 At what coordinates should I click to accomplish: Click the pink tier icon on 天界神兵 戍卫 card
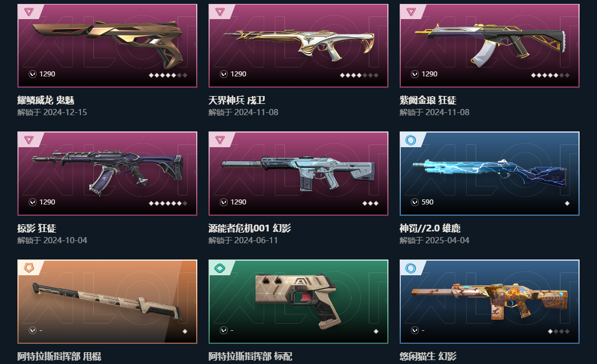click(220, 12)
